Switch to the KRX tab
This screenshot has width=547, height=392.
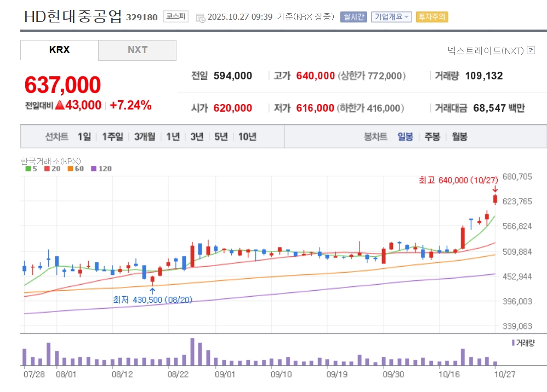point(59,50)
